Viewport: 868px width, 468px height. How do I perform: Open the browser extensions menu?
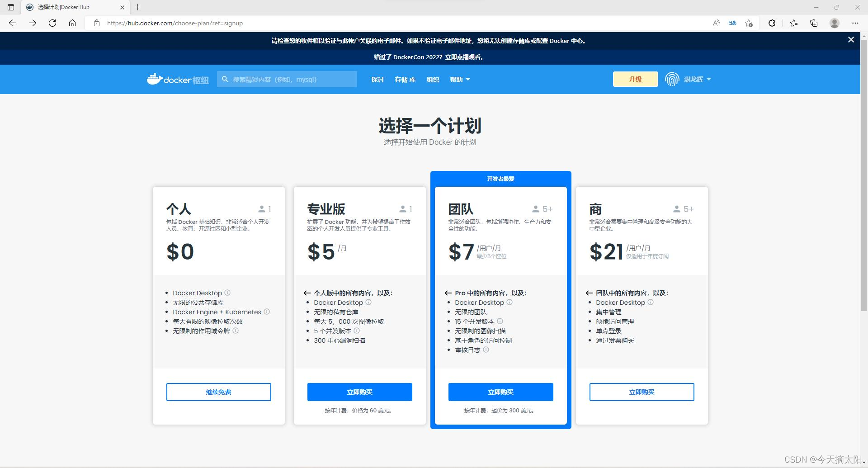point(772,23)
